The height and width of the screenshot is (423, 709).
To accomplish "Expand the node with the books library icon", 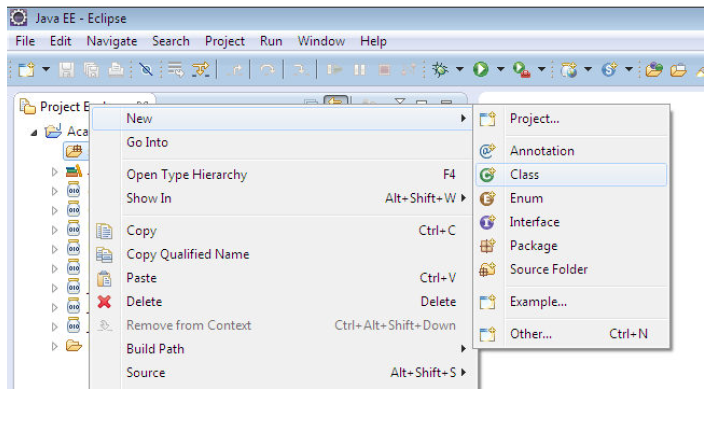I will coord(55,172).
